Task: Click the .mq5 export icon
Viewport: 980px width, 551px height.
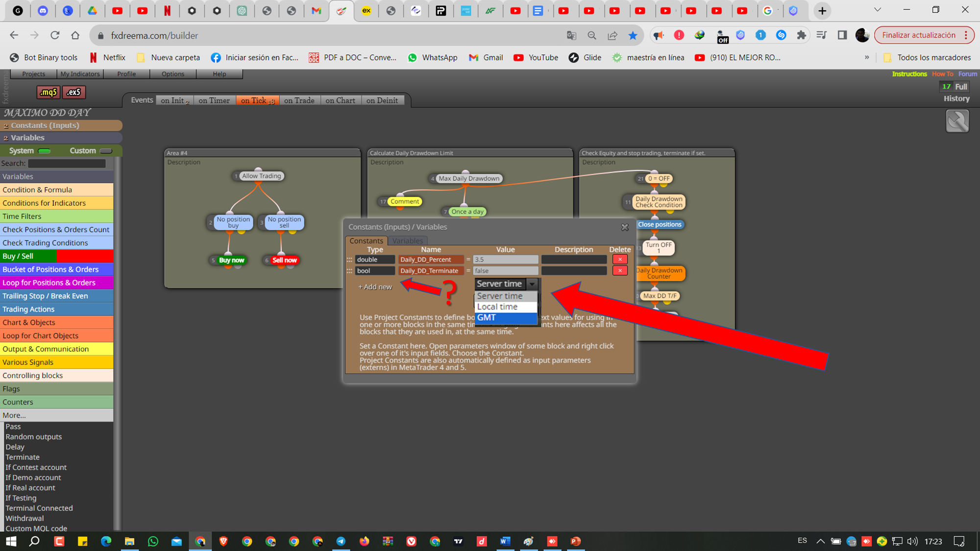Action: [x=48, y=92]
